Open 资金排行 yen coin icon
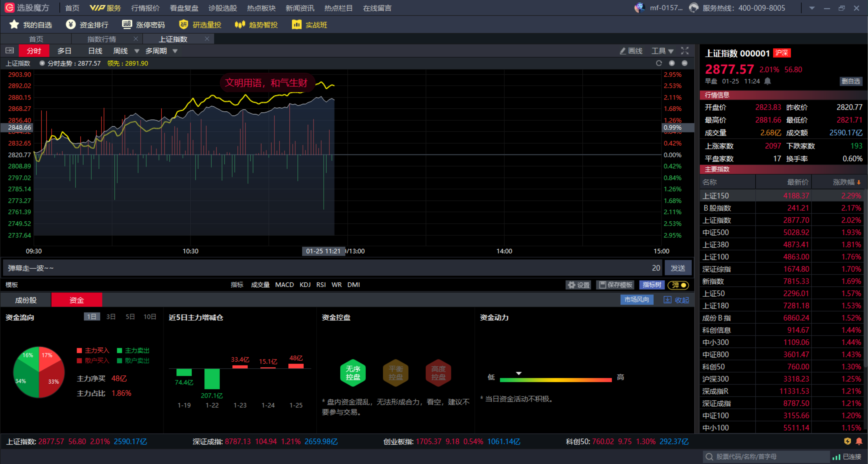868x464 pixels. [71, 25]
